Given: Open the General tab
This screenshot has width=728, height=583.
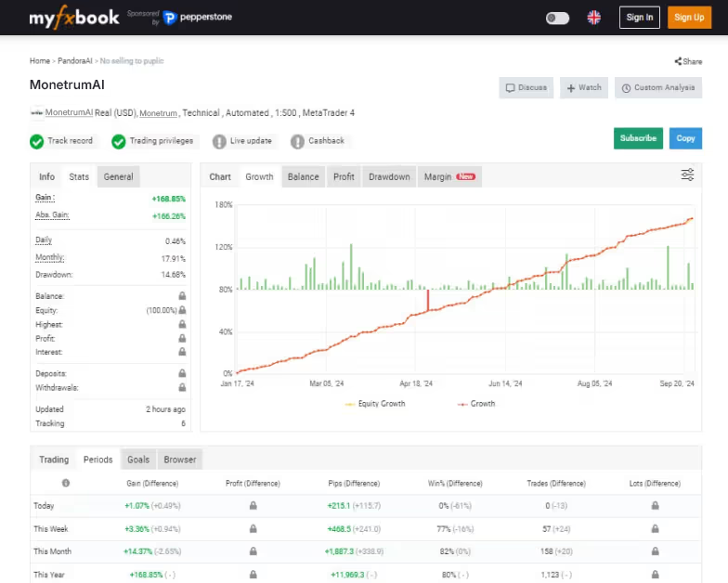Looking at the screenshot, I should click(118, 176).
